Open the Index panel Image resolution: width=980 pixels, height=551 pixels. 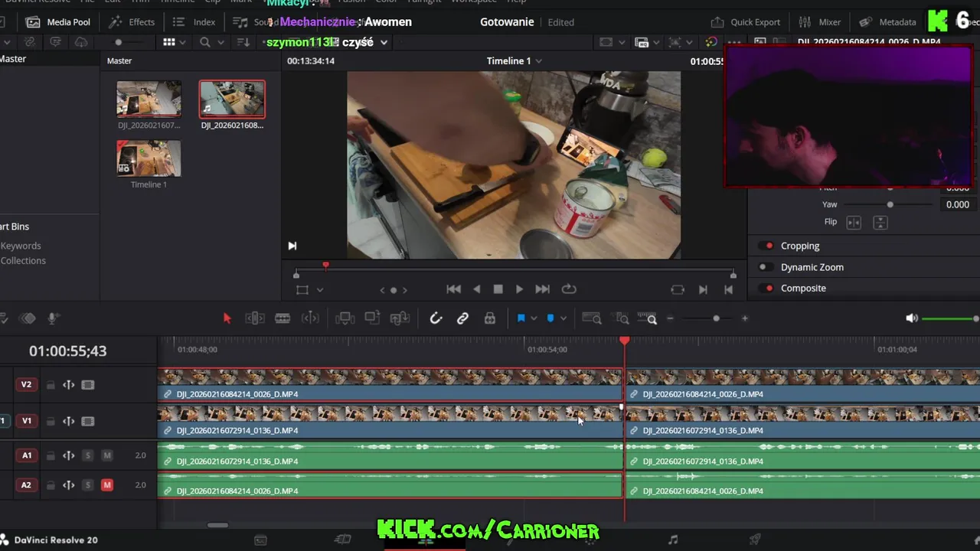click(194, 22)
